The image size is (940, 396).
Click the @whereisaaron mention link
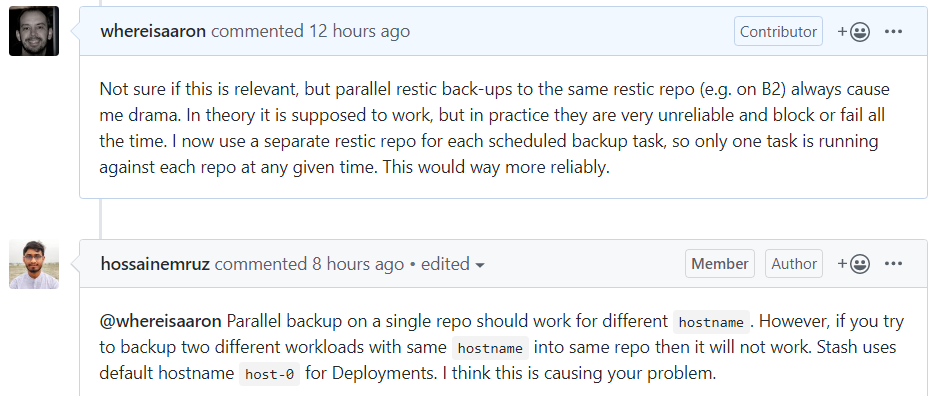click(x=160, y=322)
